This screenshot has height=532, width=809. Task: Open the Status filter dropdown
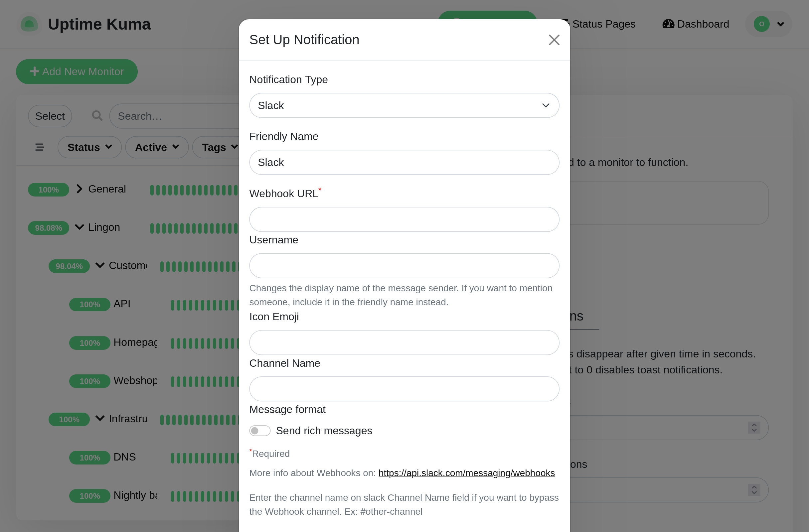click(90, 147)
